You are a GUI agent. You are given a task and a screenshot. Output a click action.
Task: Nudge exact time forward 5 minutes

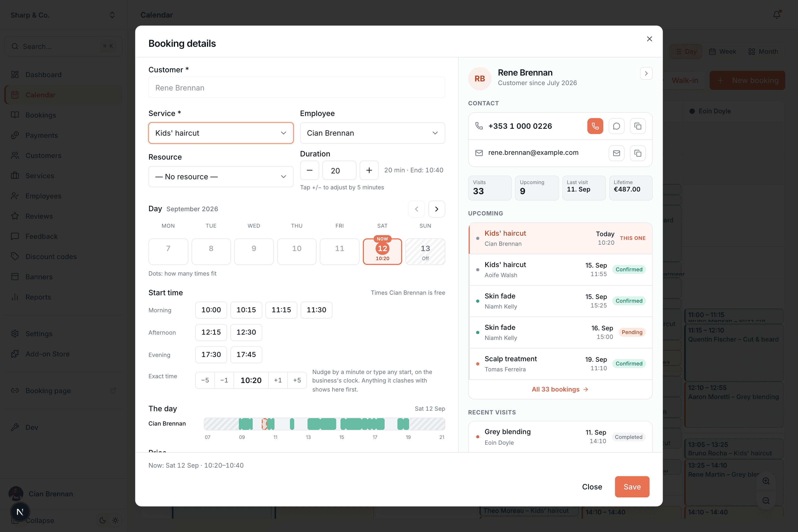click(297, 380)
